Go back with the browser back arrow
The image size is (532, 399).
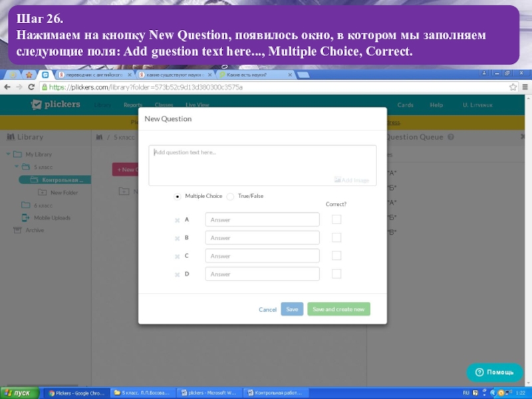[x=7, y=87]
